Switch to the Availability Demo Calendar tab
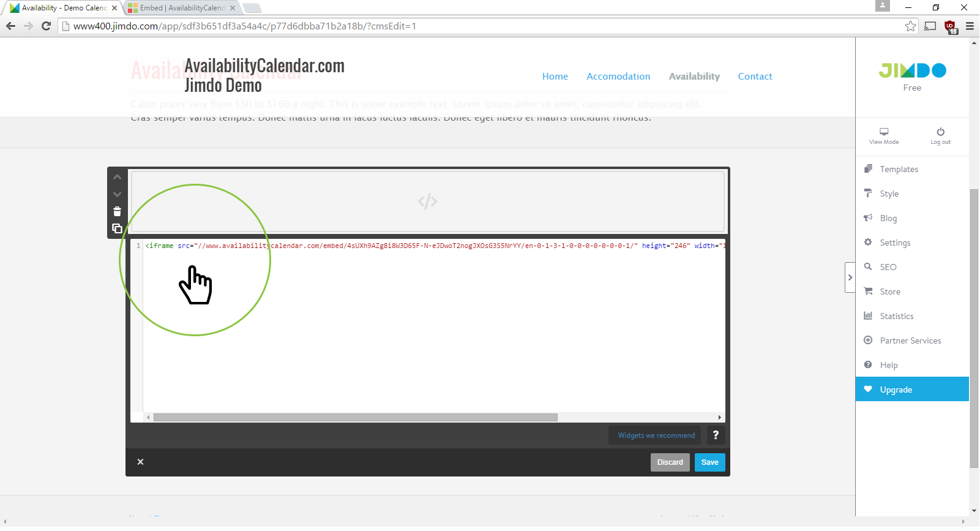Screen dimensions: 980x531 63,8
